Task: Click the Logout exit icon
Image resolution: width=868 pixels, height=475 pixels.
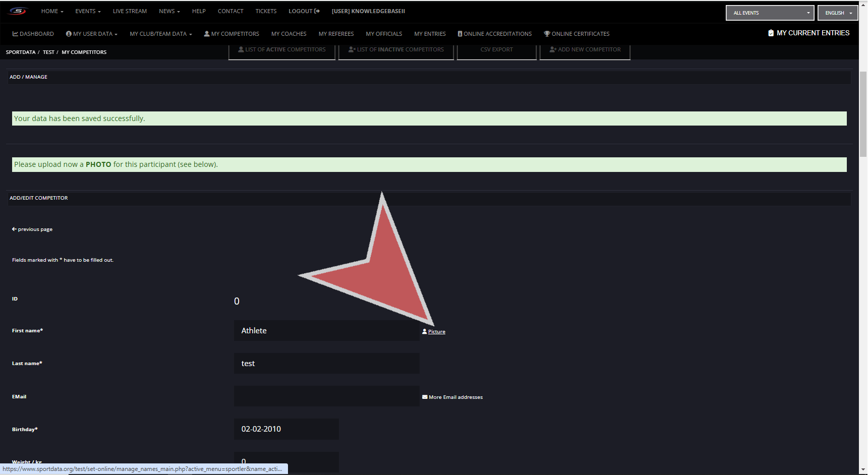Action: [317, 11]
